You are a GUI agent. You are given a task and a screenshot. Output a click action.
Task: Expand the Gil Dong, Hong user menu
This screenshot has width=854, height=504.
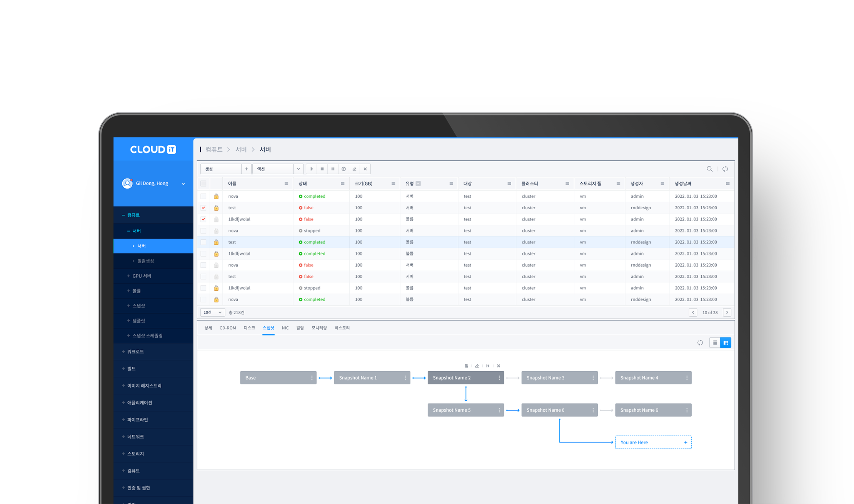183,184
